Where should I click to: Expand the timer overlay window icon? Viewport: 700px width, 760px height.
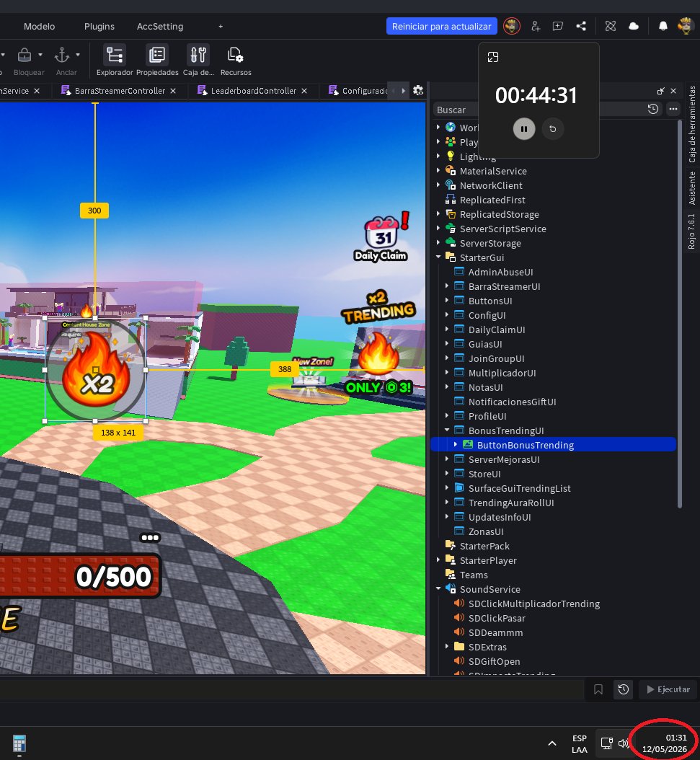(492, 57)
